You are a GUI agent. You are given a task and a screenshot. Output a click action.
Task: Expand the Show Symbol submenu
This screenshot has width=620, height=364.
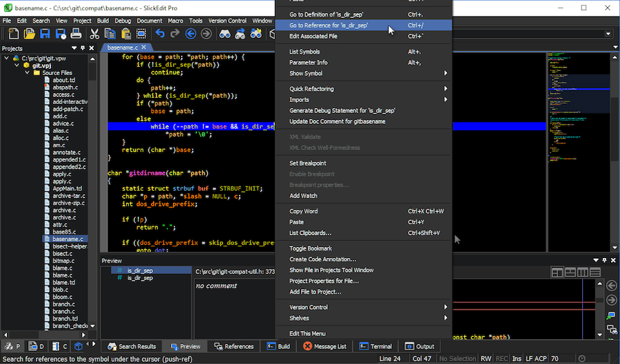coord(446,73)
